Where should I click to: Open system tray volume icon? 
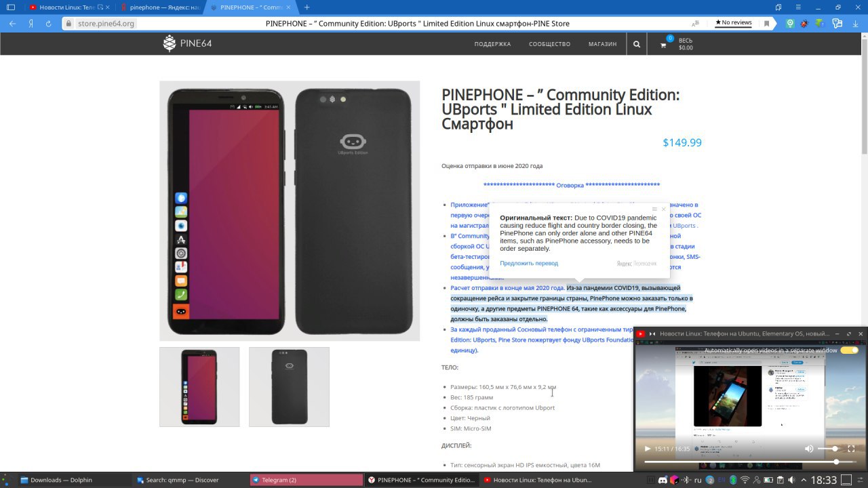coord(791,480)
